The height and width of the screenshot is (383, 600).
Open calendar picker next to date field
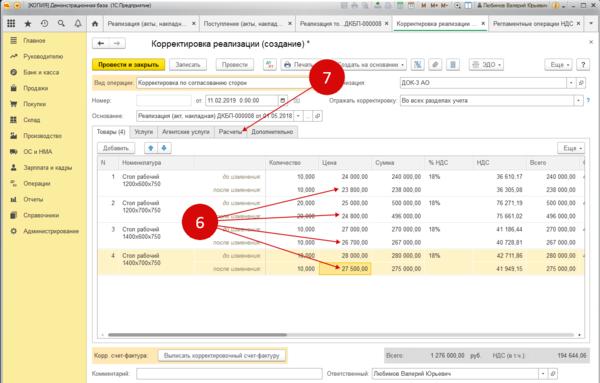pos(282,101)
